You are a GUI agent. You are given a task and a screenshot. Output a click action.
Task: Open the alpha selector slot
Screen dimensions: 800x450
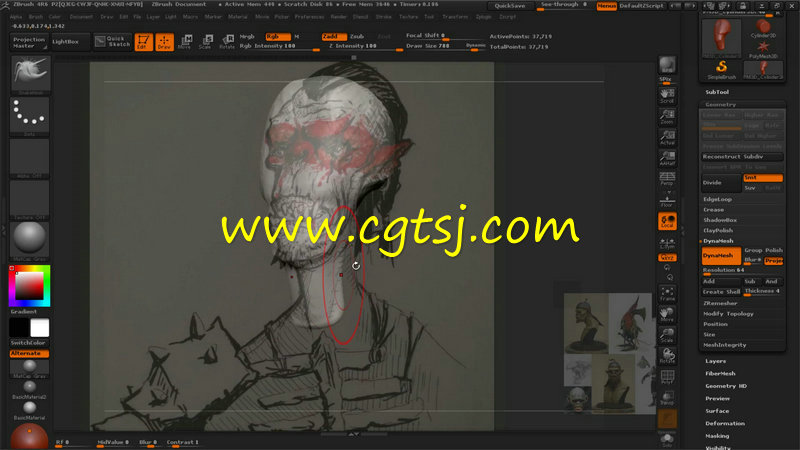(30, 158)
